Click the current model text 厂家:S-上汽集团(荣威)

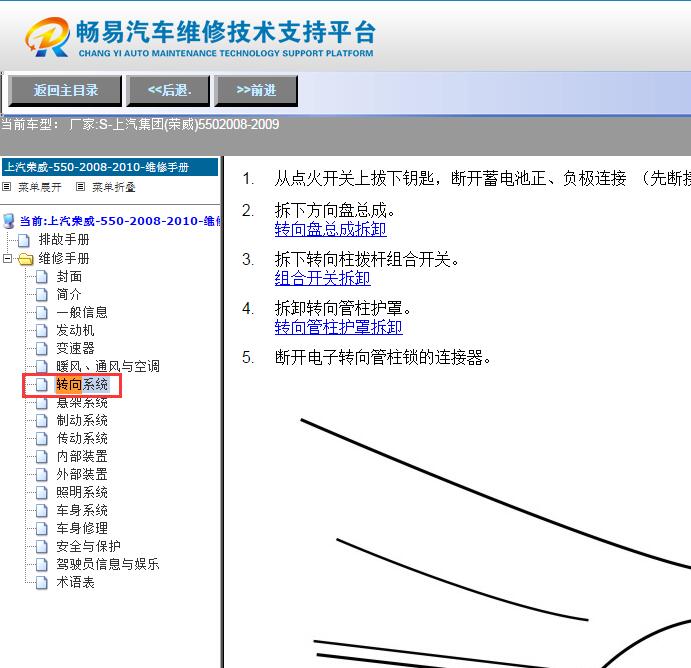coord(174,125)
